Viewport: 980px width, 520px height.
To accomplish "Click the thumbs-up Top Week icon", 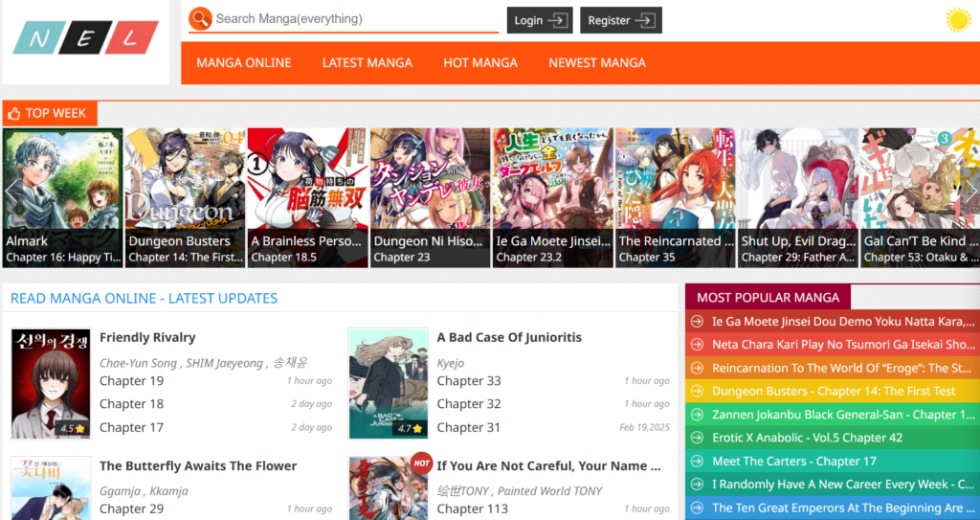I will pyautogui.click(x=14, y=114).
